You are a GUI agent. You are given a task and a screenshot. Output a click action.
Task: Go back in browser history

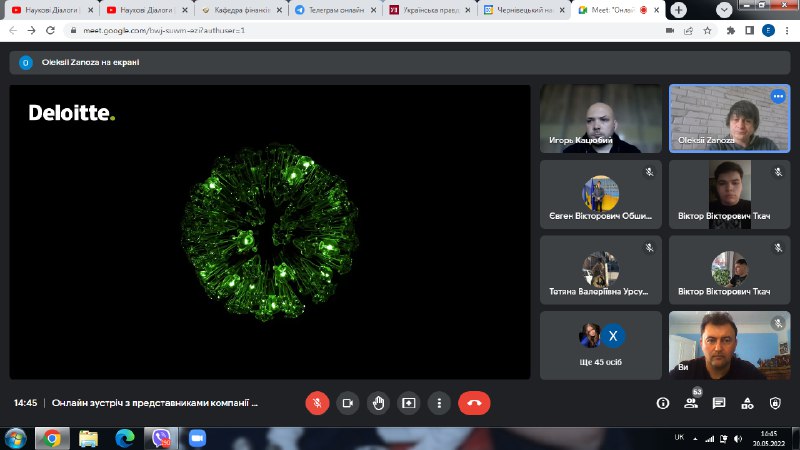[13, 31]
